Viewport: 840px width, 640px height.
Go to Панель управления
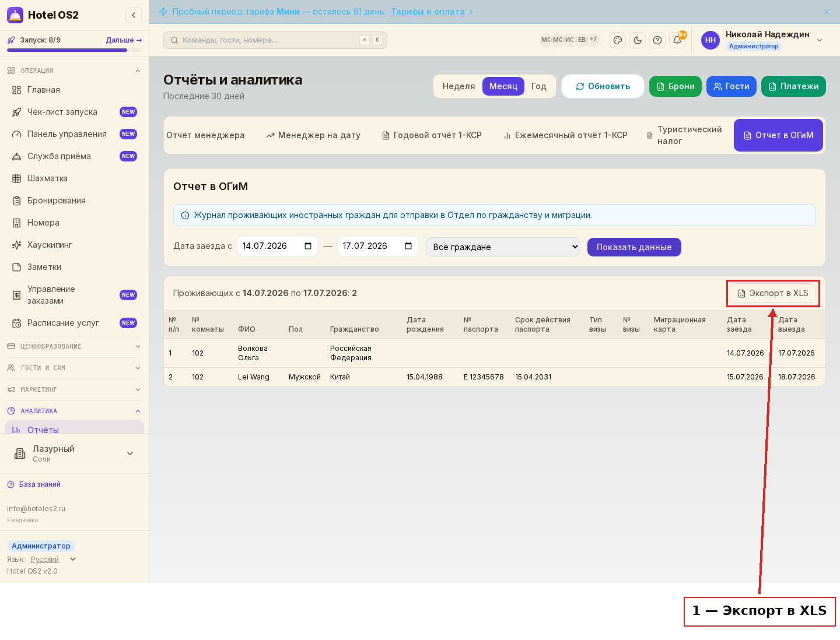[74, 134]
